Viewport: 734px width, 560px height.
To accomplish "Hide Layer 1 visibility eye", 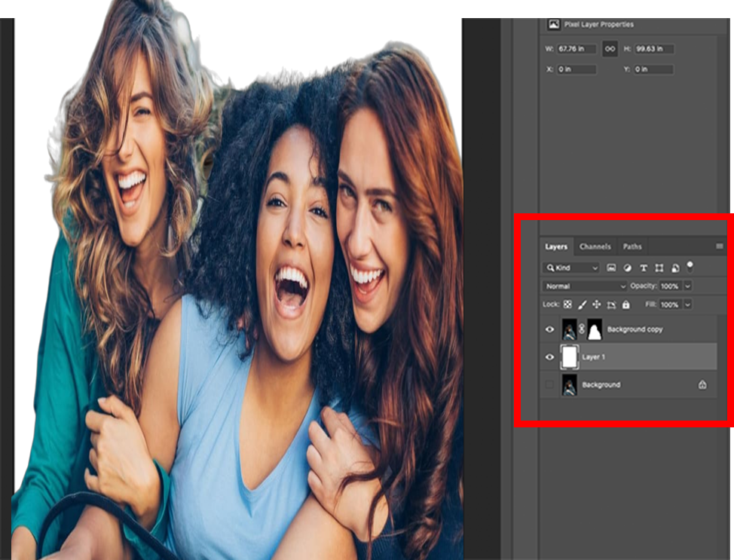I will click(550, 357).
